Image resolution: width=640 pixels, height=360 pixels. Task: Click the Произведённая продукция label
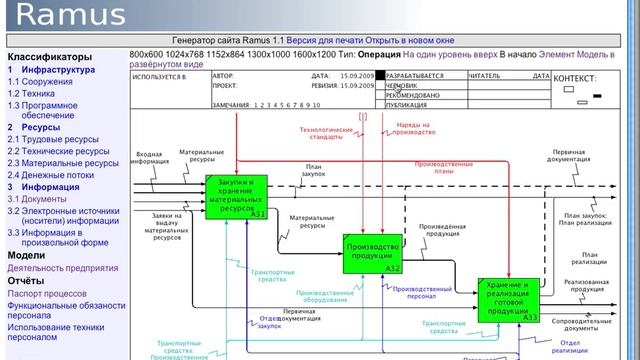point(442,230)
